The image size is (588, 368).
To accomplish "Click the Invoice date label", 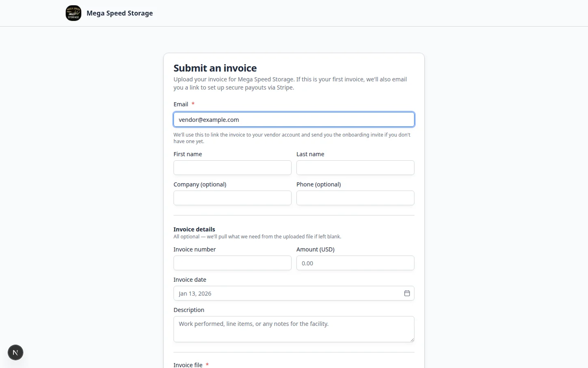I will [190, 280].
